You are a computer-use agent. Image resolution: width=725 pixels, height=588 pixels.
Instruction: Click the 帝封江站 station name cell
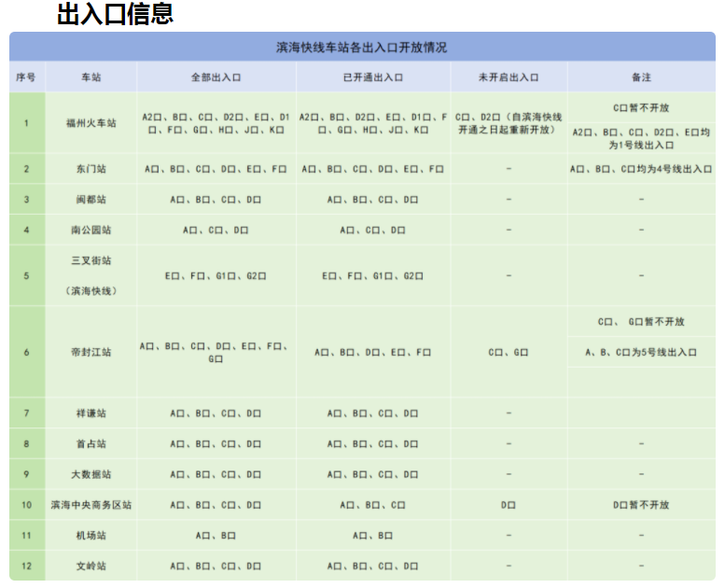click(x=91, y=352)
